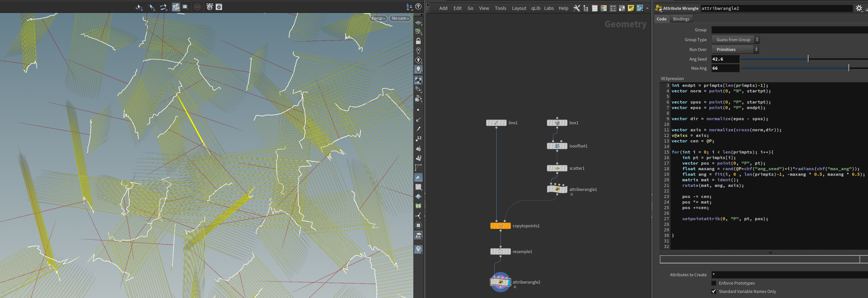This screenshot has width=868, height=298.
Task: Switch network editor to list mode icon
Action: coord(595,8)
